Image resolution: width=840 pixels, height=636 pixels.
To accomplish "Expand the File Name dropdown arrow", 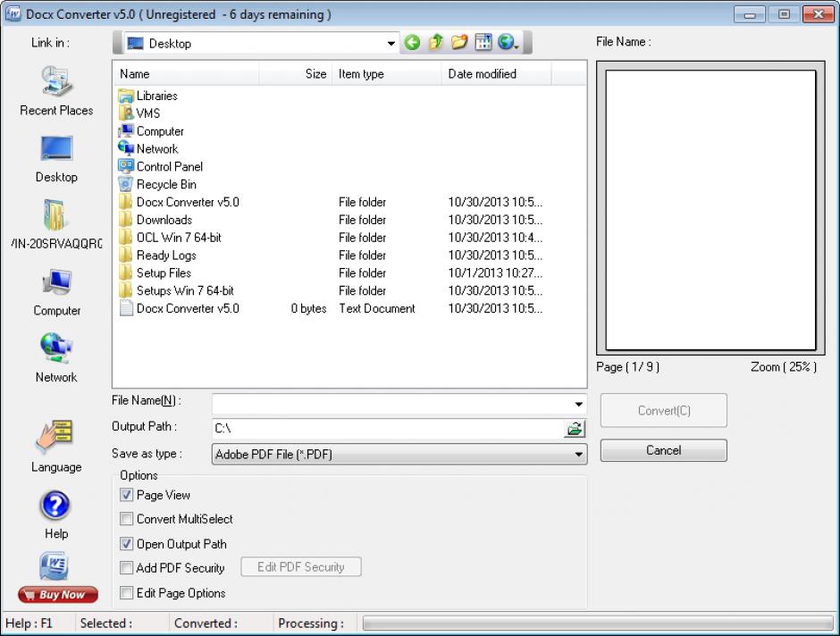I will click(x=578, y=404).
